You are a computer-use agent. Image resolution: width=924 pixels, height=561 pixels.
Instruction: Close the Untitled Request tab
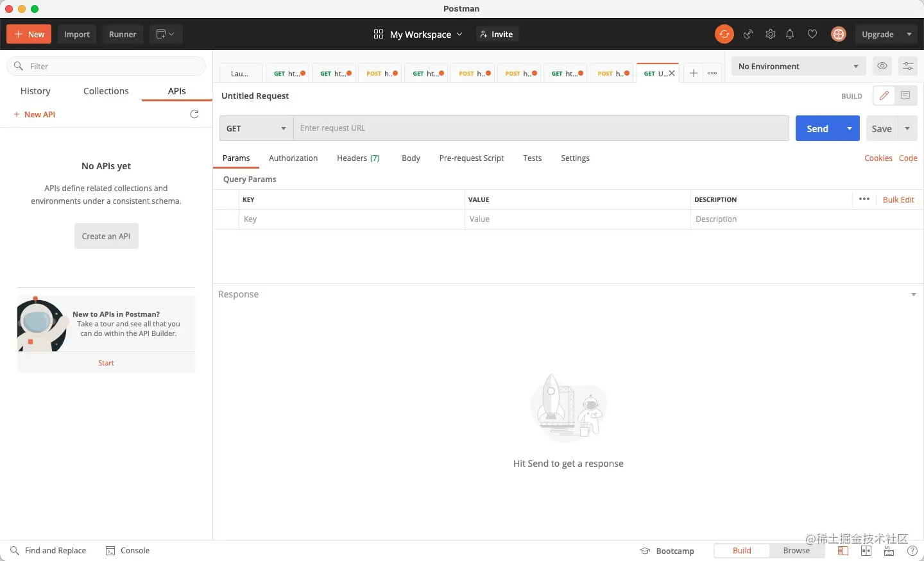(x=672, y=73)
